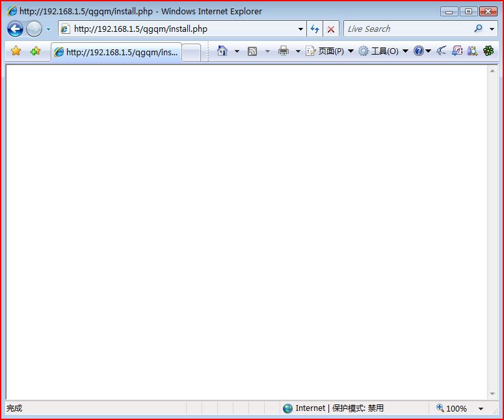Viewport: 504px width, 420px height.
Task: Click the greyed Forward navigation button
Action: point(34,29)
